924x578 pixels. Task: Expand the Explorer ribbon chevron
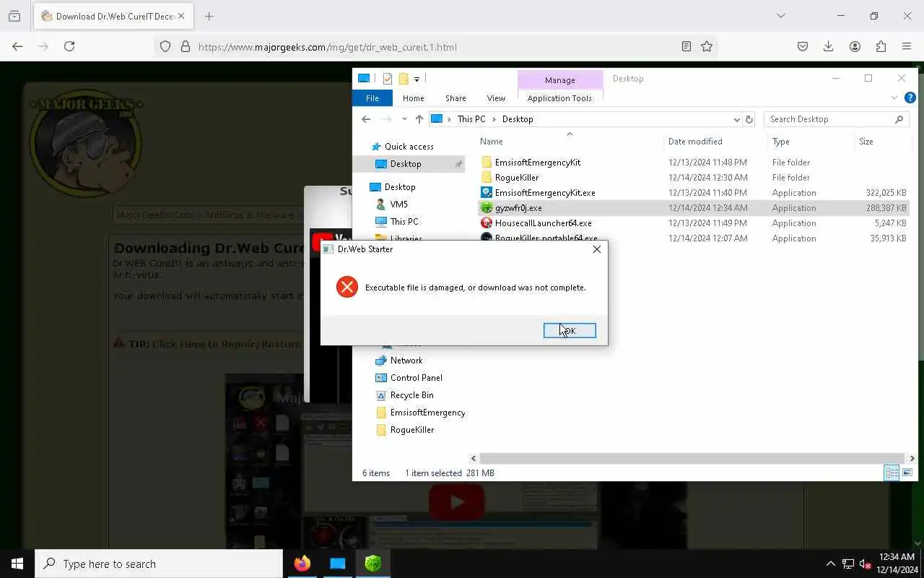click(x=894, y=98)
